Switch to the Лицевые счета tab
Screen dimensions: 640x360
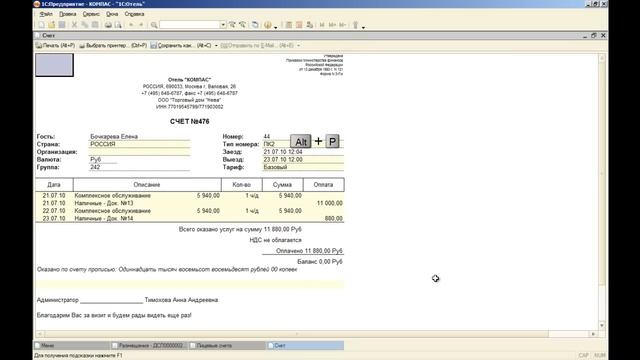(227, 345)
